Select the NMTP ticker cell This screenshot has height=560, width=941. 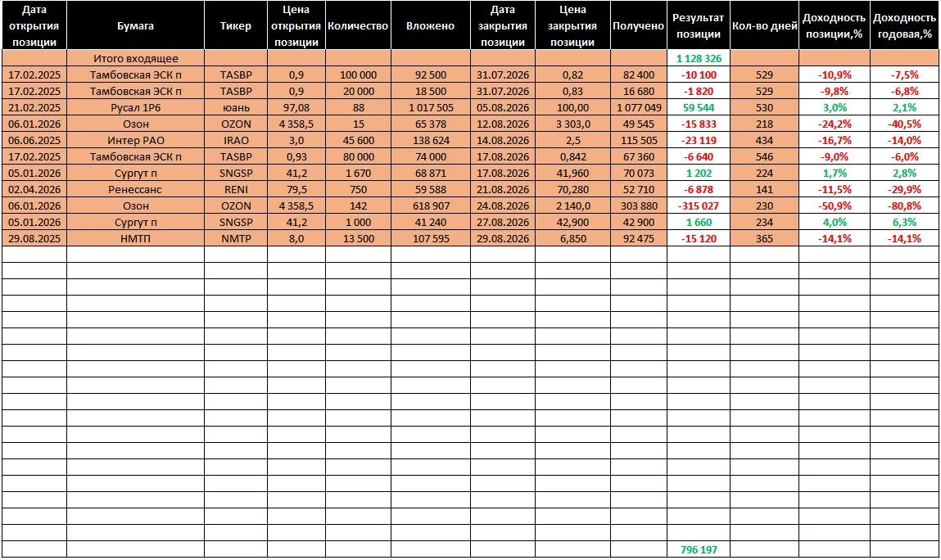236,239
